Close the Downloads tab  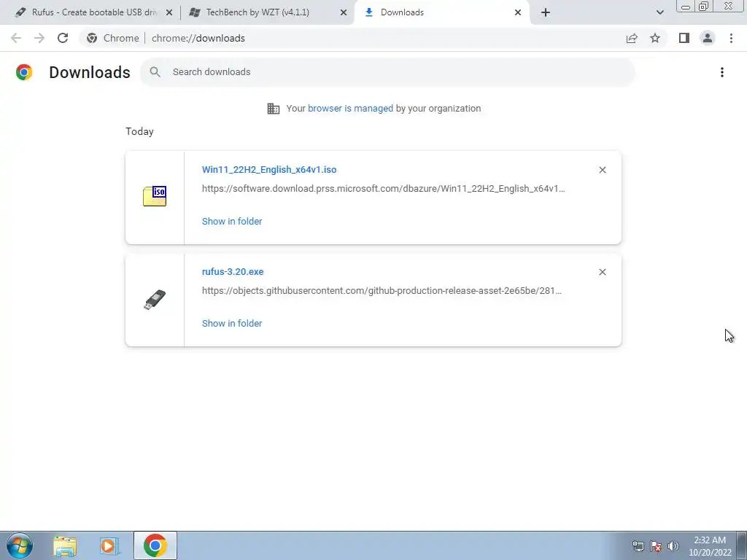click(518, 12)
